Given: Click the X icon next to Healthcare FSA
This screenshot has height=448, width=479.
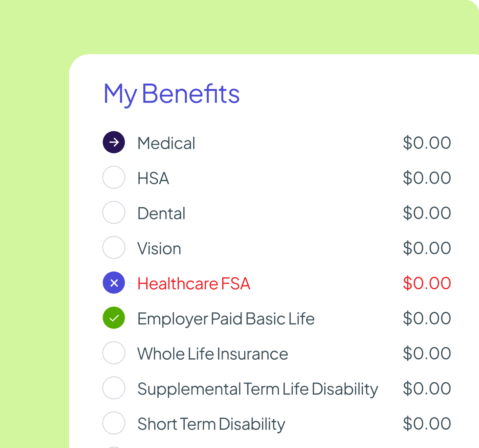Looking at the screenshot, I should click(x=114, y=283).
